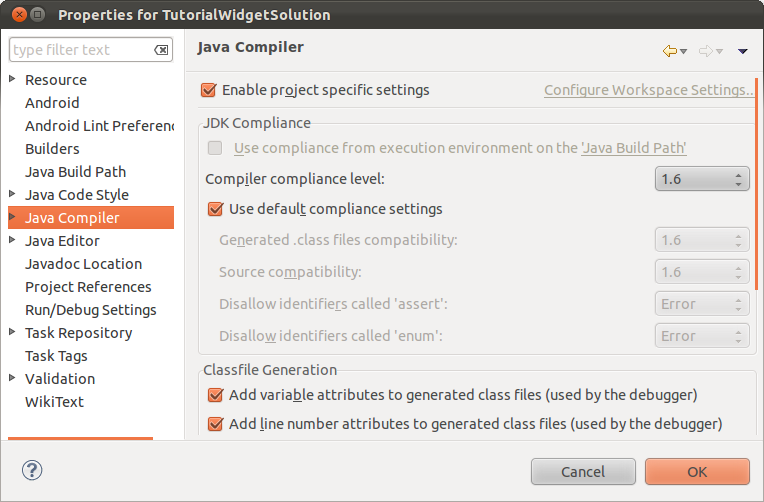764x502 pixels.
Task: Expand the Resource tree node
Action: pyautogui.click(x=13, y=78)
